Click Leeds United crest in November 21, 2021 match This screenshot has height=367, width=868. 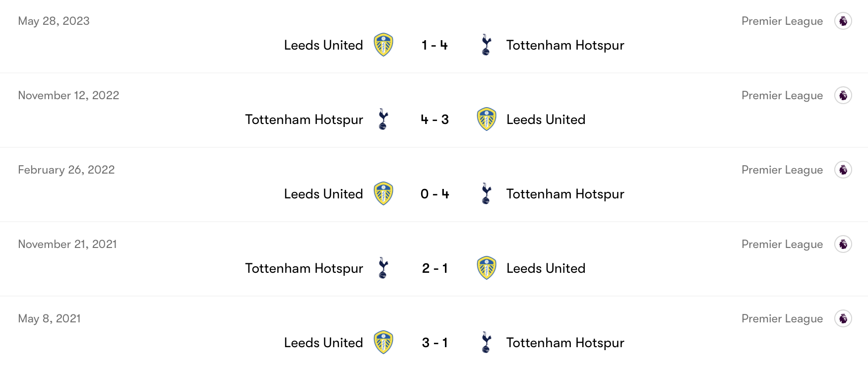487,268
